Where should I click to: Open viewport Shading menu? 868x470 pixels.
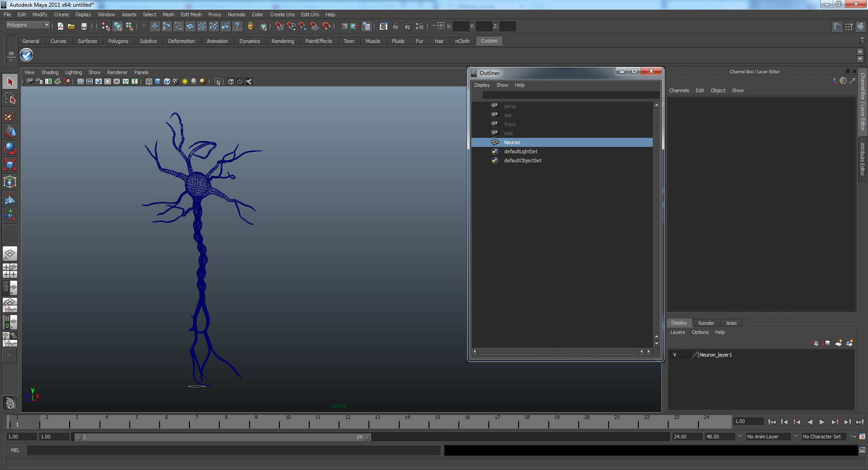click(50, 72)
